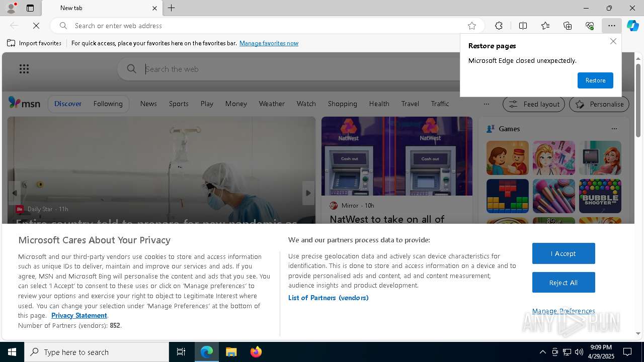Open Collections icon in toolbar
This screenshot has height=362, width=644.
point(568,26)
